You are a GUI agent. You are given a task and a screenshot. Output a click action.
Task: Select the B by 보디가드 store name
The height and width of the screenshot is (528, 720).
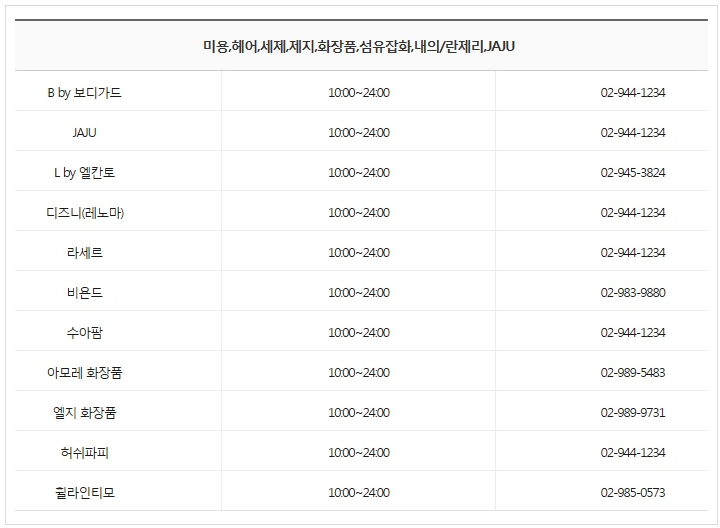84,92
